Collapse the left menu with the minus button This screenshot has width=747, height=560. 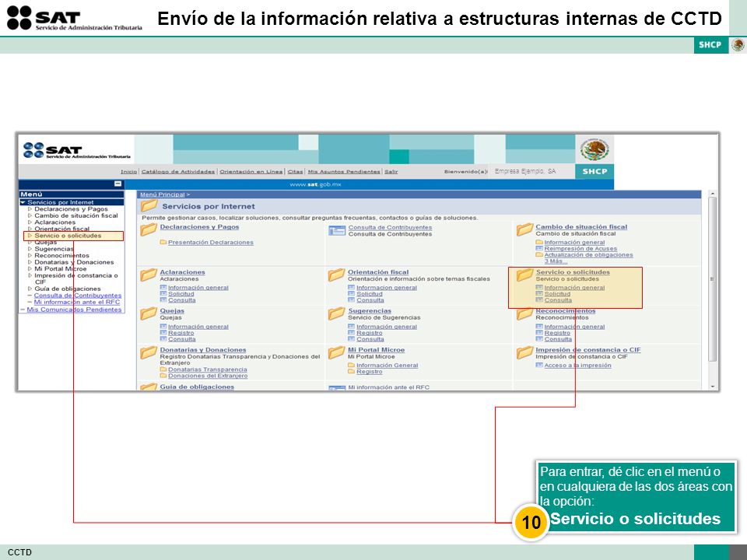pyautogui.click(x=117, y=184)
